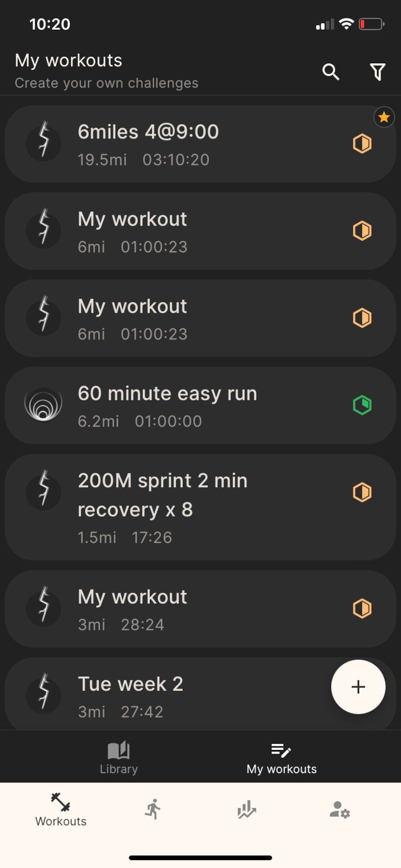Open Workouts dumbbell icon in bottom bar
This screenshot has height=868, width=401.
pyautogui.click(x=61, y=810)
